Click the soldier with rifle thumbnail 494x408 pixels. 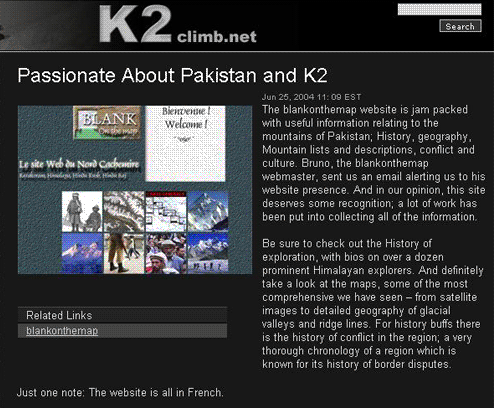(x=124, y=253)
